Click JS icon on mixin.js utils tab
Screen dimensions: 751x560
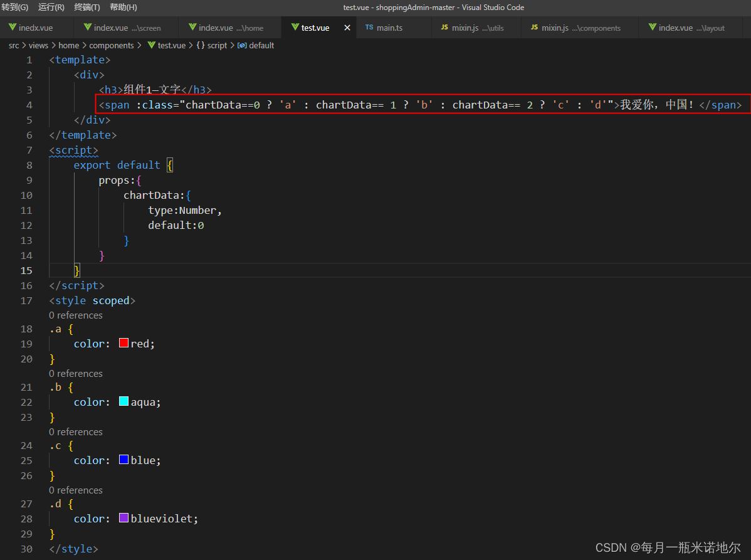(x=444, y=28)
